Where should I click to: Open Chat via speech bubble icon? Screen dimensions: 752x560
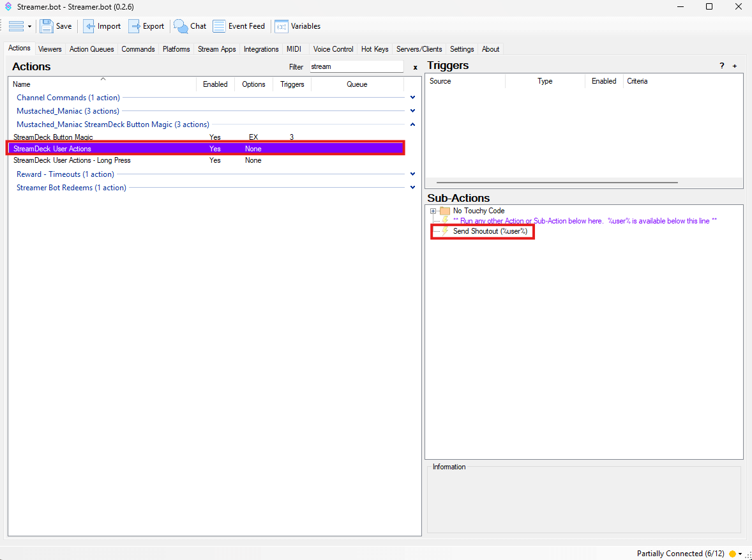tap(181, 26)
